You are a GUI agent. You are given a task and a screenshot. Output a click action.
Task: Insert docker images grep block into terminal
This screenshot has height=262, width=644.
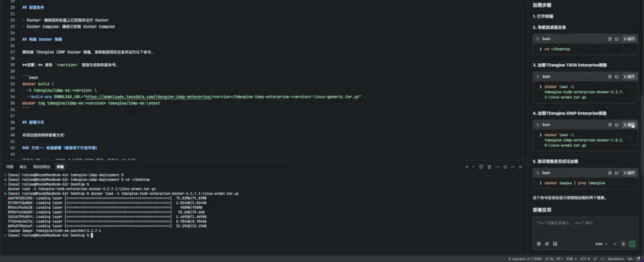click(617, 172)
